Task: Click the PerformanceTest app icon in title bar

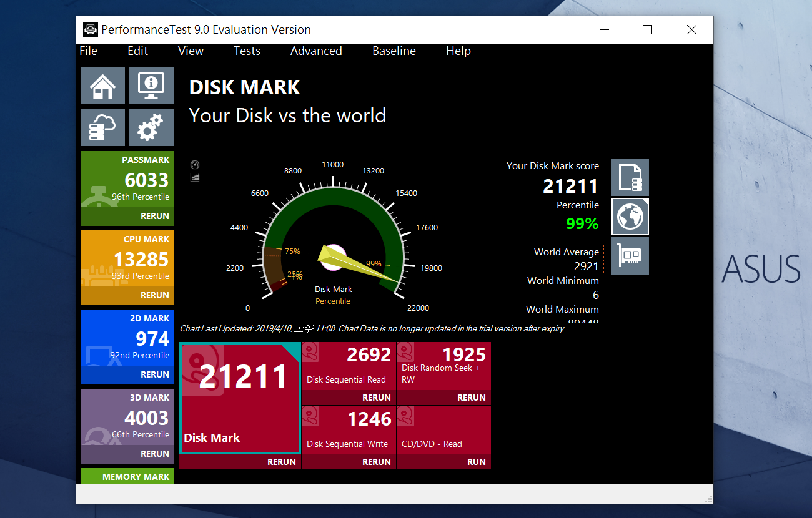Action: tap(91, 29)
